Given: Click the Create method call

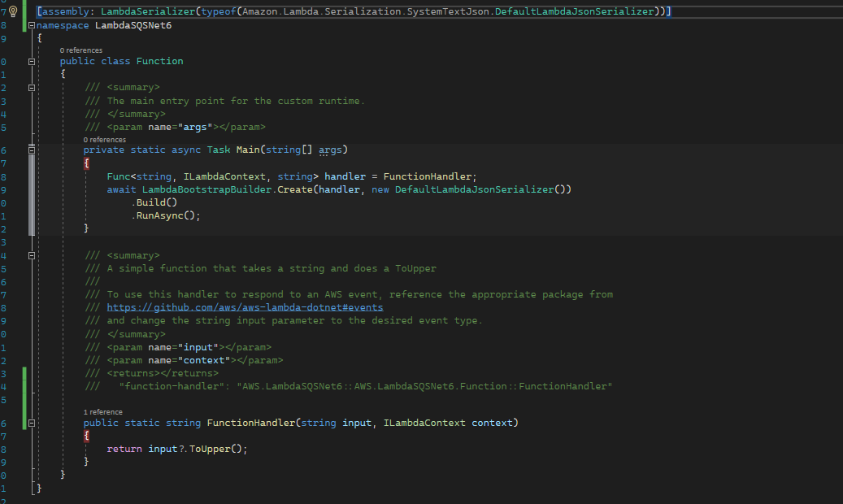Looking at the screenshot, I should click(x=295, y=189).
